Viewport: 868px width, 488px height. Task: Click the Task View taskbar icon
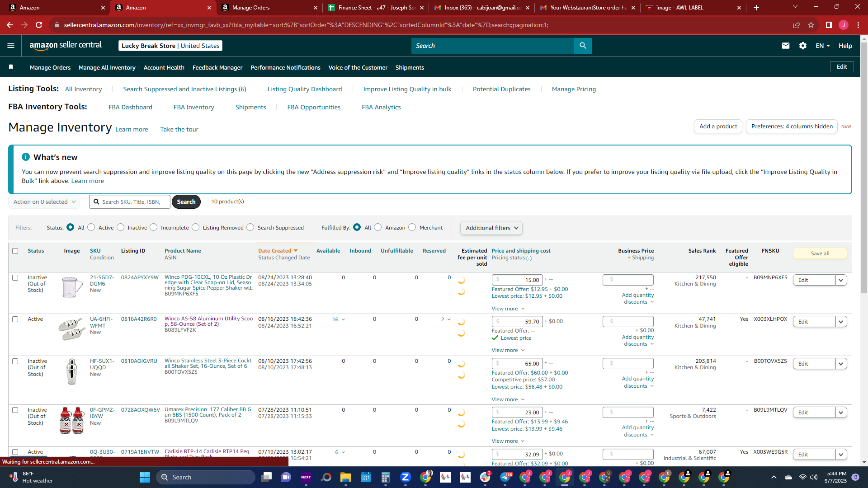tap(266, 477)
